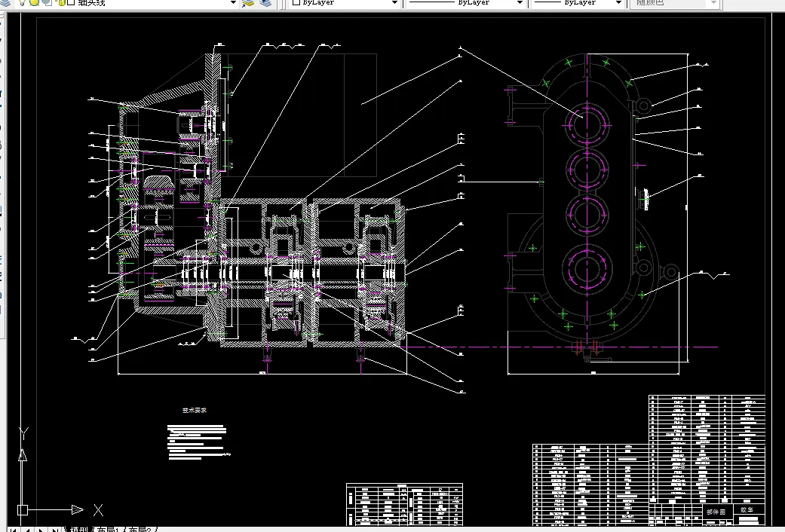Screen dimensions: 785x532
Task: Jump to first layout tab arrow
Action: click(14, 530)
